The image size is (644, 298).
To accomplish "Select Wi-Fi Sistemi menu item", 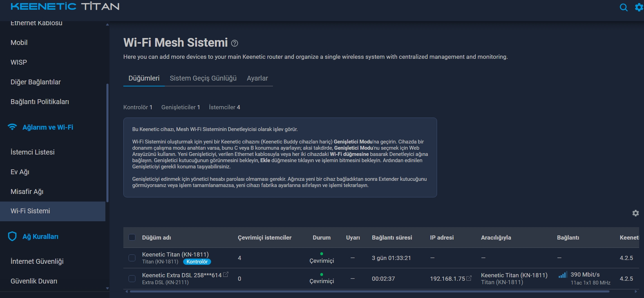I will (53, 211).
